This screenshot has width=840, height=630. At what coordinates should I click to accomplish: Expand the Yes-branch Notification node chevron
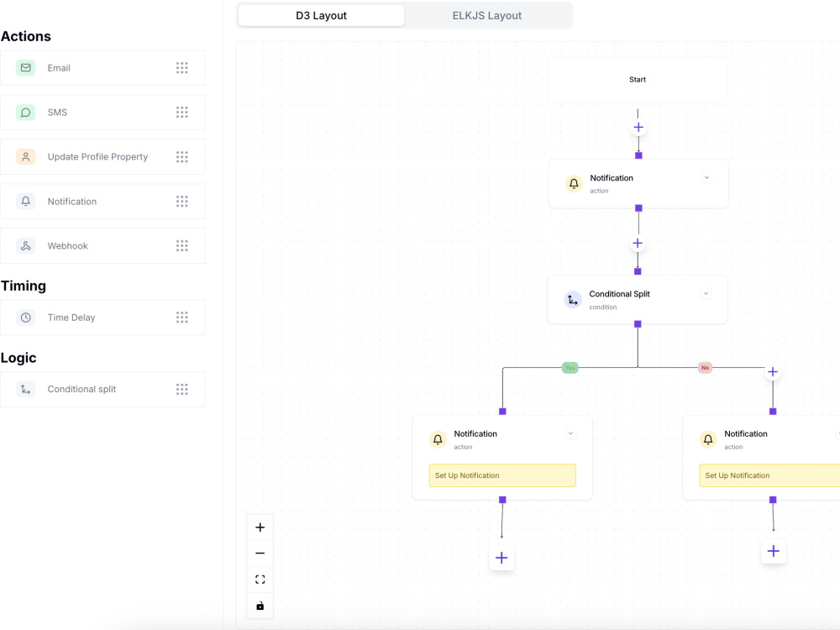[x=570, y=434]
